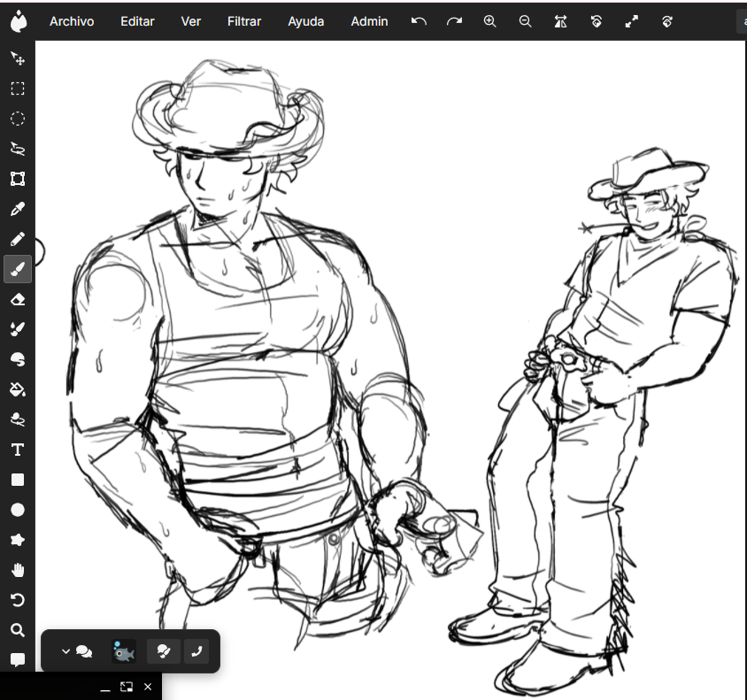Open the comment tool at toolbar bottom

18,660
